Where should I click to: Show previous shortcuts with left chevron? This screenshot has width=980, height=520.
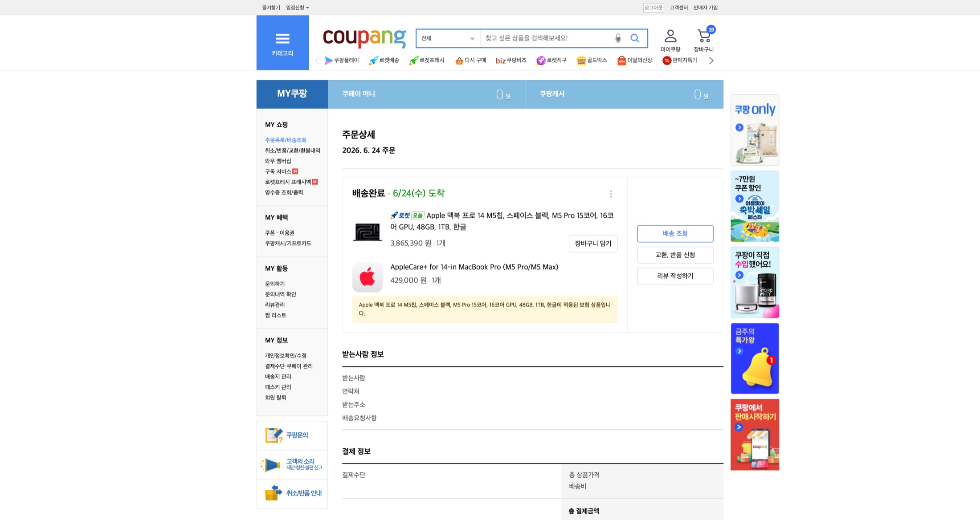click(317, 61)
